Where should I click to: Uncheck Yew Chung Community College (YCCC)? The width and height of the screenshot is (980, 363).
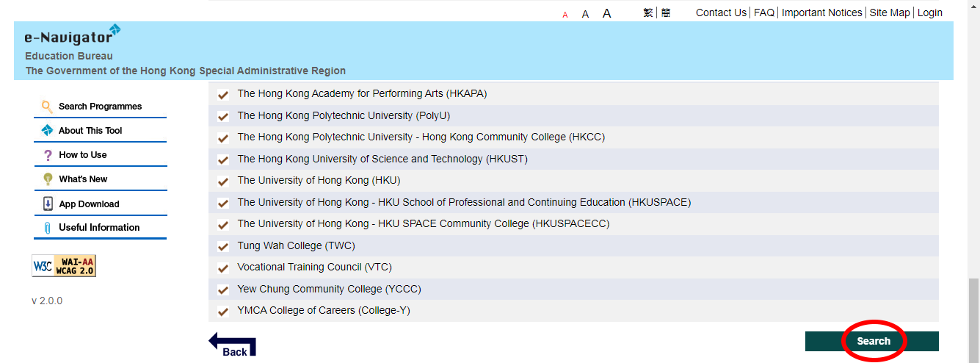223,290
